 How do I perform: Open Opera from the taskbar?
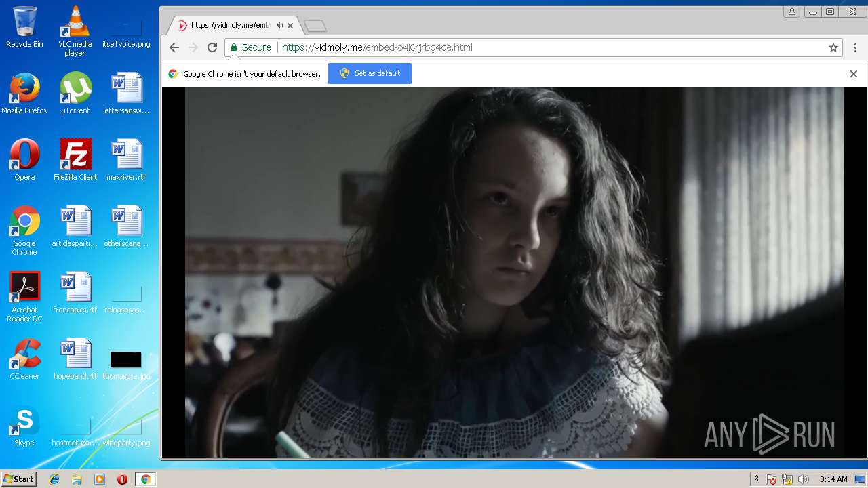click(122, 479)
